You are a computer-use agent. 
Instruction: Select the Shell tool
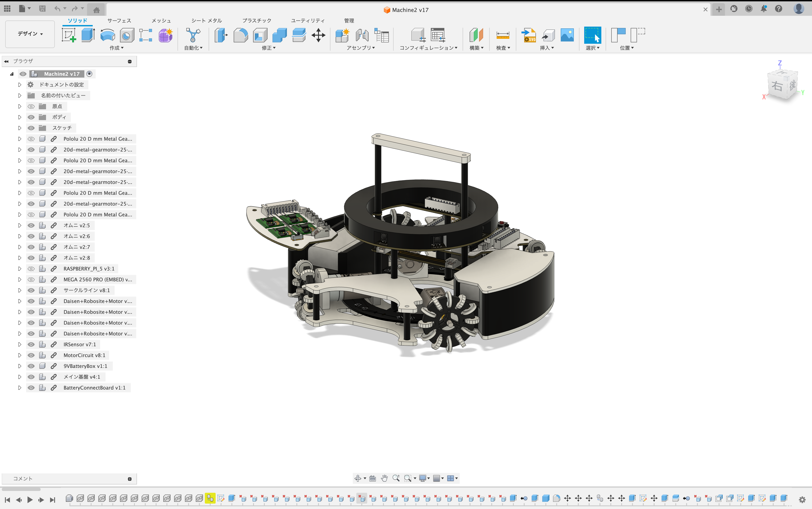click(x=260, y=35)
